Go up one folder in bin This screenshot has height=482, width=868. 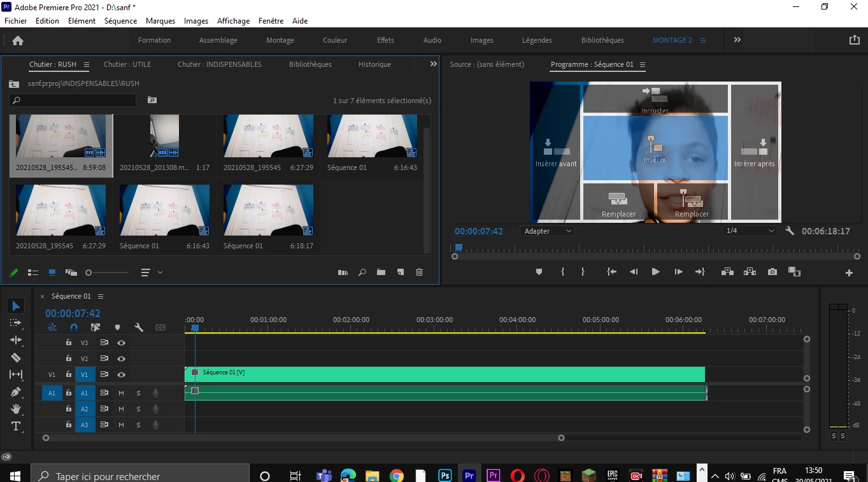click(14, 83)
